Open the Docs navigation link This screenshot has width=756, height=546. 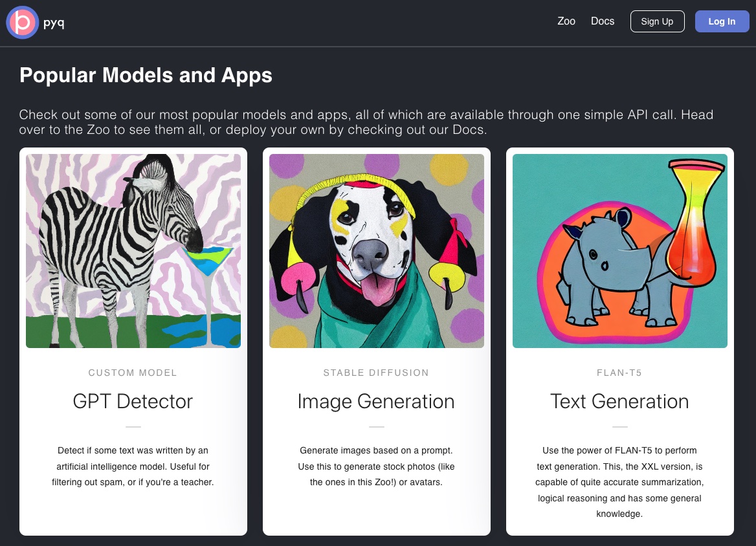tap(602, 21)
